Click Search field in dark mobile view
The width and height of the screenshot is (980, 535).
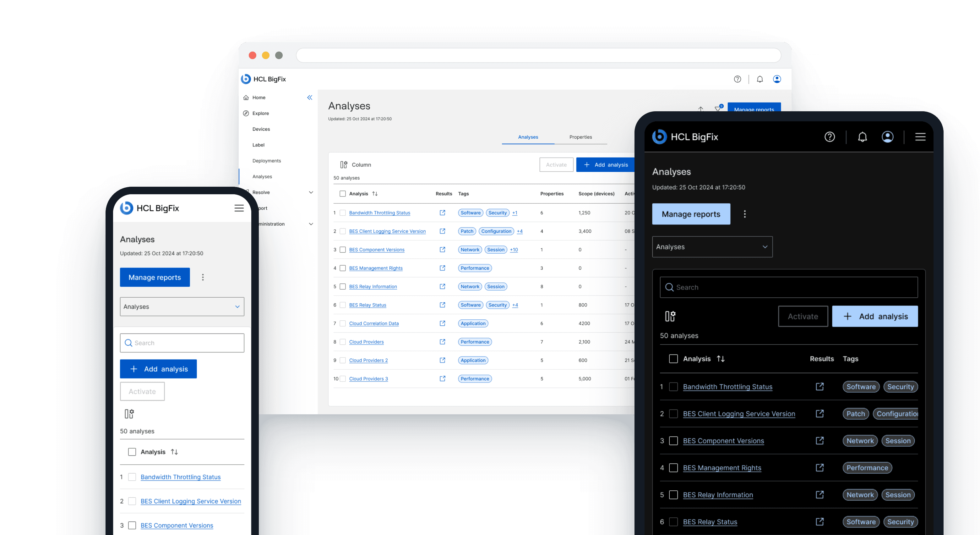point(789,287)
